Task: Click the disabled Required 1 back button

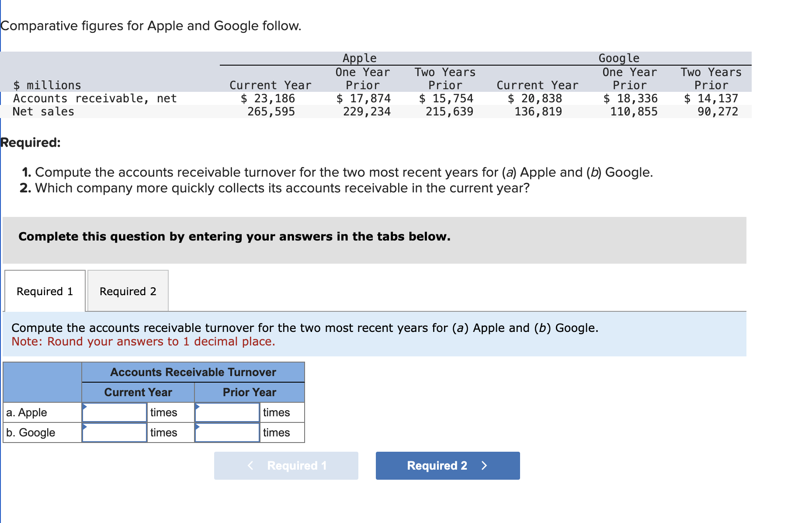Action: pyautogui.click(x=286, y=466)
